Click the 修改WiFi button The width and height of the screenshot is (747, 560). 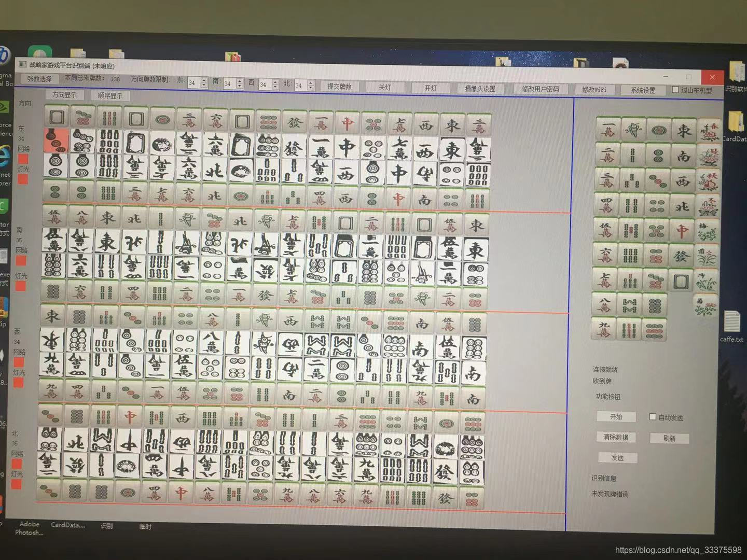594,90
